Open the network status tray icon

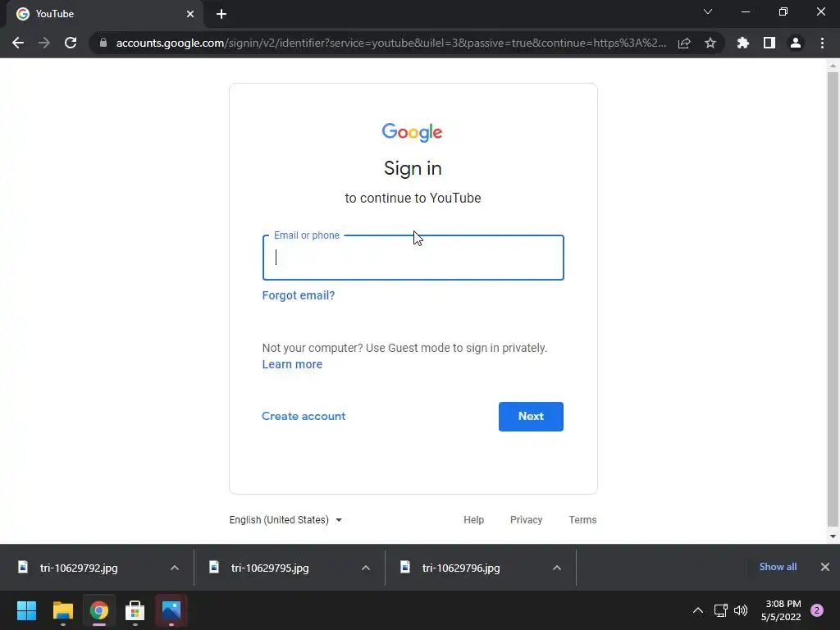(720, 610)
